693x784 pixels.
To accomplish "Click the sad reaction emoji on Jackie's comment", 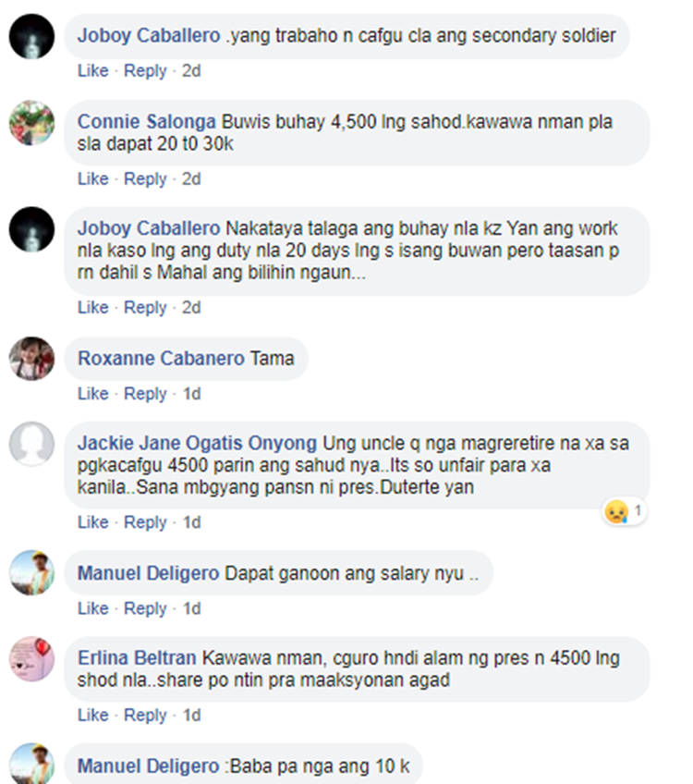I will (x=616, y=511).
